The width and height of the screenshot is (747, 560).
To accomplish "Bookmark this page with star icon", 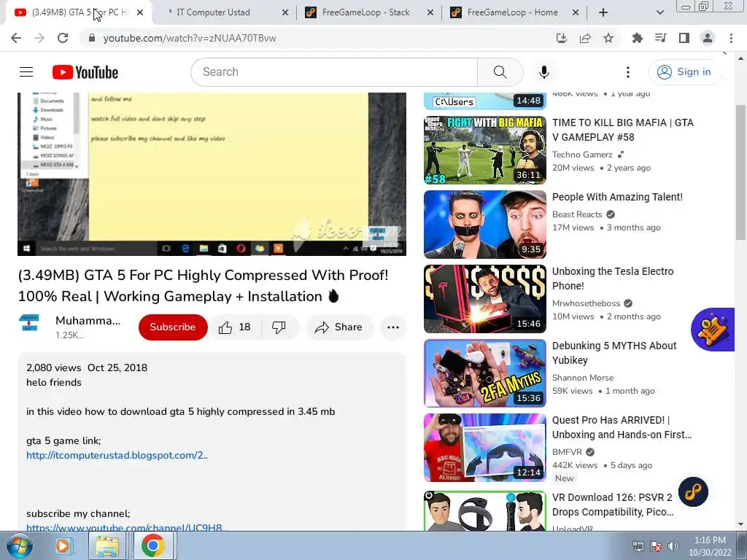I will (x=608, y=38).
